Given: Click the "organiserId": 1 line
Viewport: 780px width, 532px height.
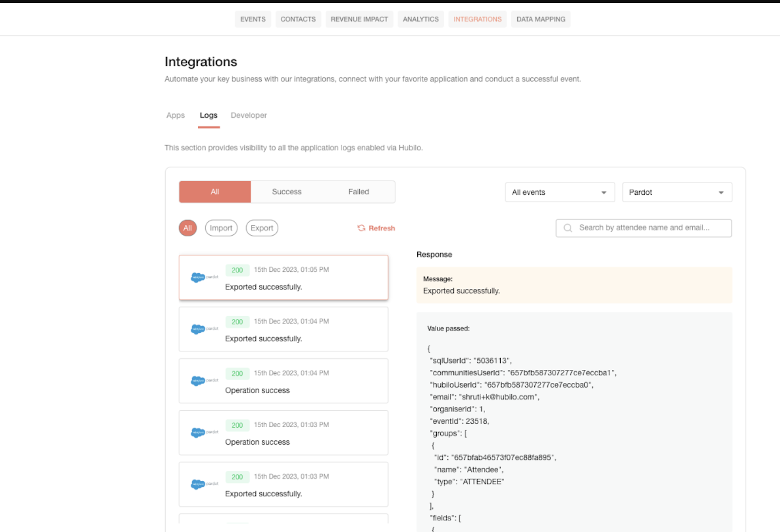Looking at the screenshot, I should 457,409.
